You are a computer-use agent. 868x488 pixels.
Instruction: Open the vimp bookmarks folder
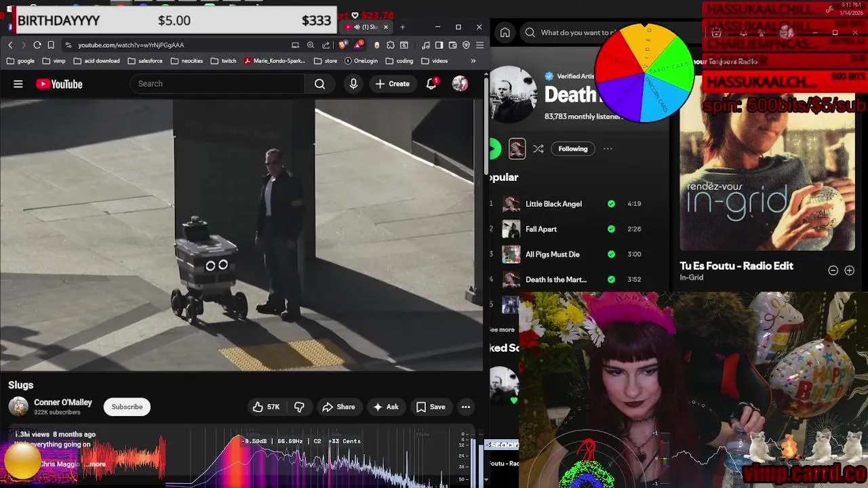[53, 60]
